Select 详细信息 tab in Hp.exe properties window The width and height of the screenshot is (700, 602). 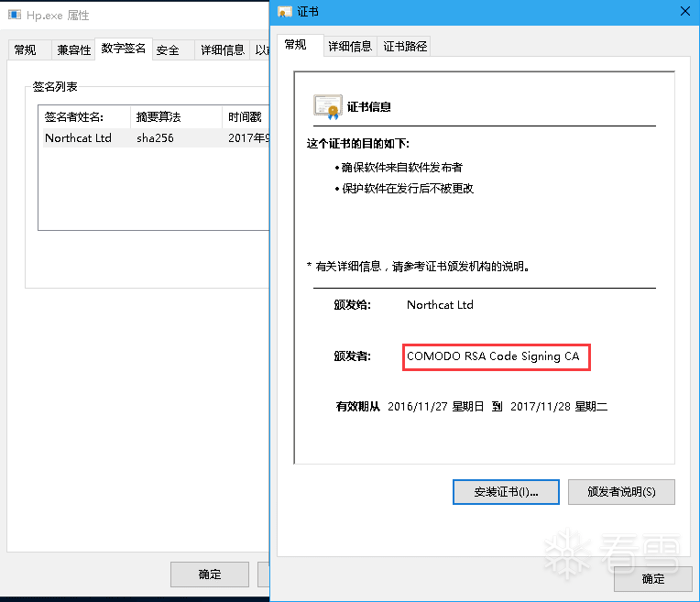223,49
